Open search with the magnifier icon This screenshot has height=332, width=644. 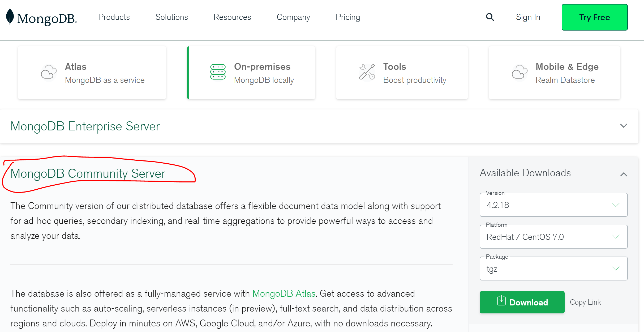coord(490,17)
